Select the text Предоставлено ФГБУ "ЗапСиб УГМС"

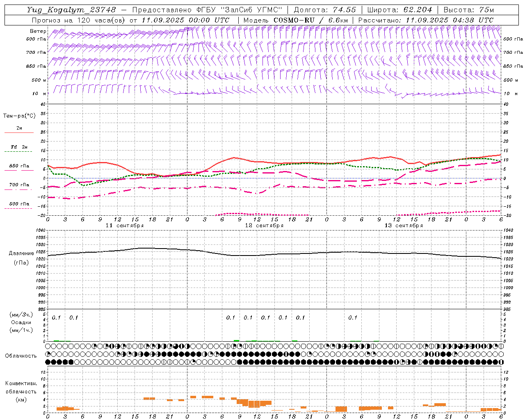tap(208, 10)
